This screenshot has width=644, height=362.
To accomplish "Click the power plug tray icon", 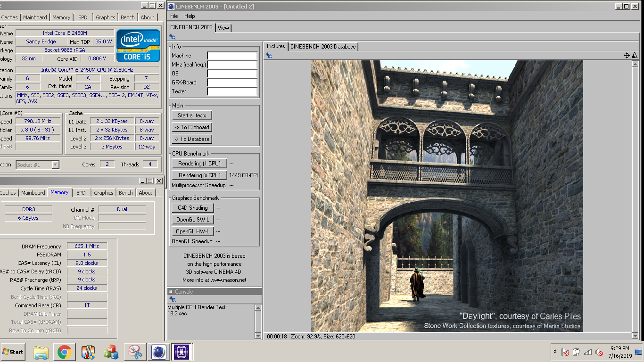I will 576,352.
